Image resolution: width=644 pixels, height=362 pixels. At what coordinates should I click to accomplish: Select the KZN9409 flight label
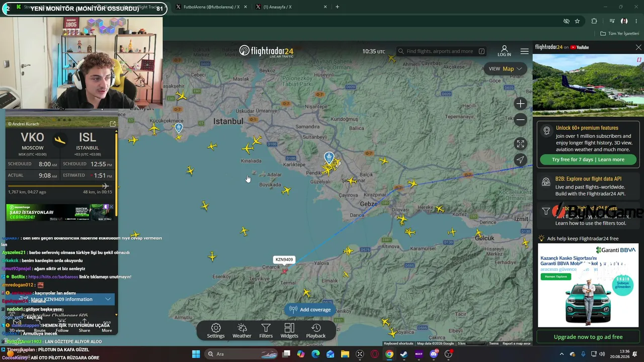[284, 259]
